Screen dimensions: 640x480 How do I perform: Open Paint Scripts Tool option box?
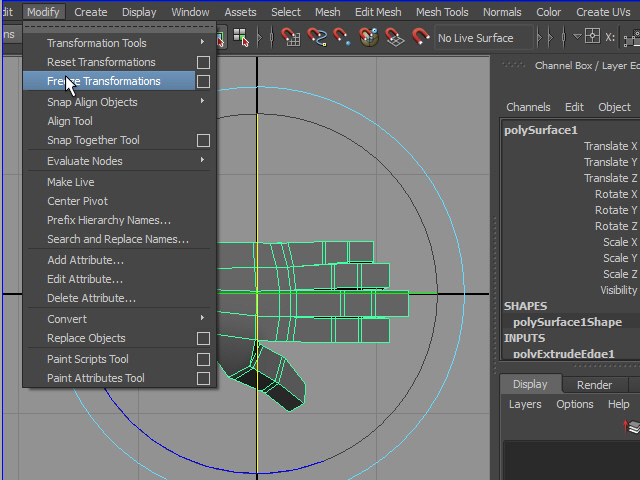click(x=203, y=359)
